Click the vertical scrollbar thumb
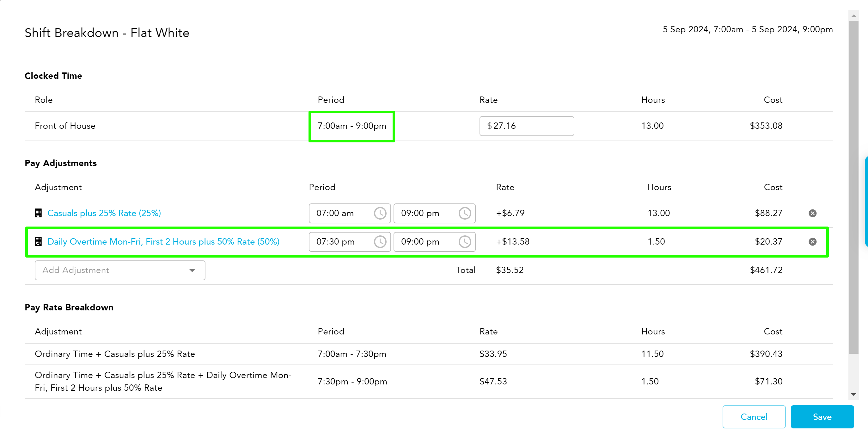Viewport: 868px width, 436px height. (853, 187)
